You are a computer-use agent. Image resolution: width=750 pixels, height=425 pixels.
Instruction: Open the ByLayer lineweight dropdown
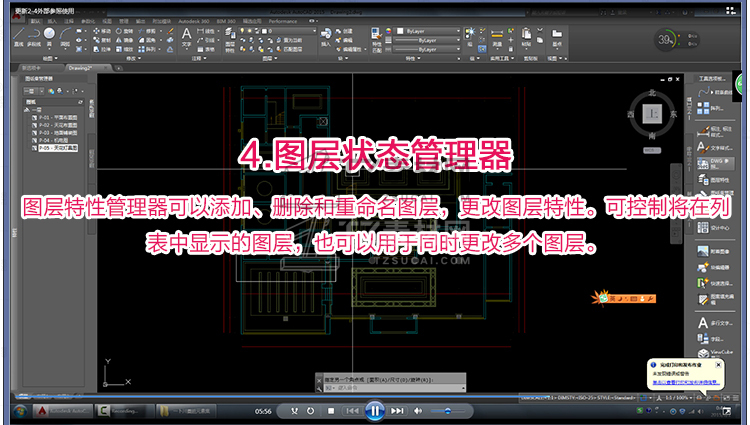427,40
